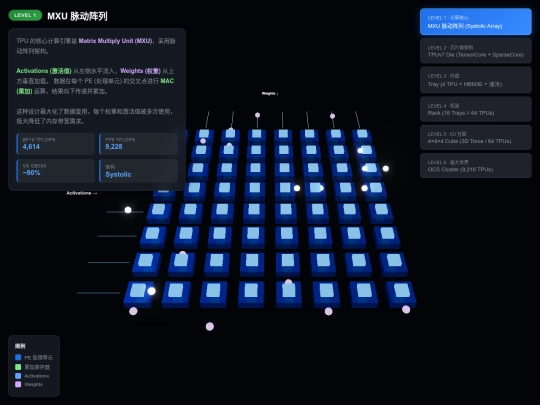Click "Matrix Multiply Unit (MXU)" highlighted text
Image resolution: width=540 pixels, height=405 pixels.
[115, 41]
